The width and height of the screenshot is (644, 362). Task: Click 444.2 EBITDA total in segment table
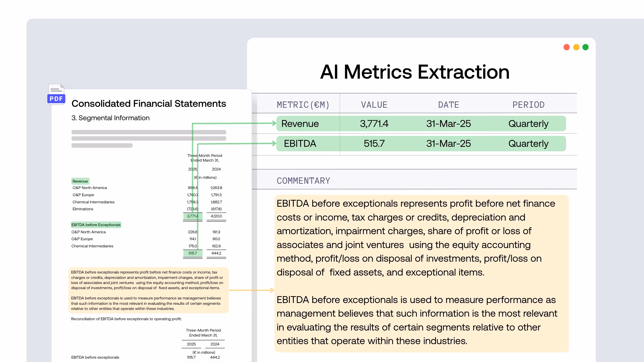[x=216, y=253]
